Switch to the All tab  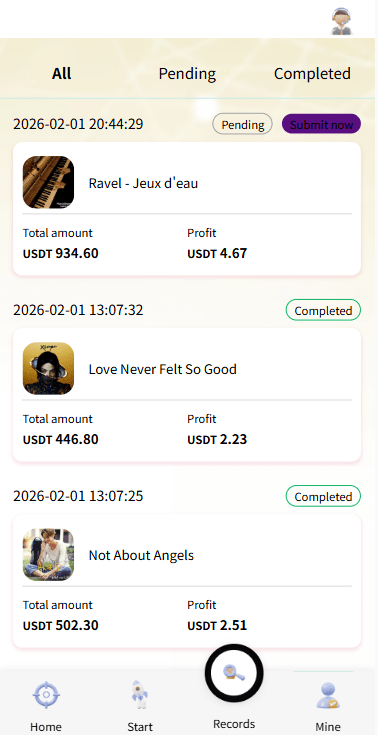(61, 74)
